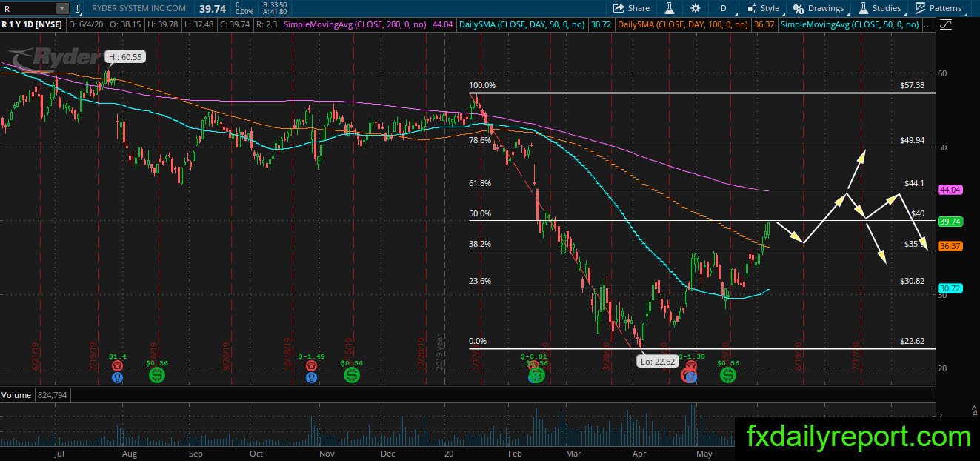Screen dimensions: 980x461
Task: Click the 100.0% Fibonacci level label
Action: (482, 86)
